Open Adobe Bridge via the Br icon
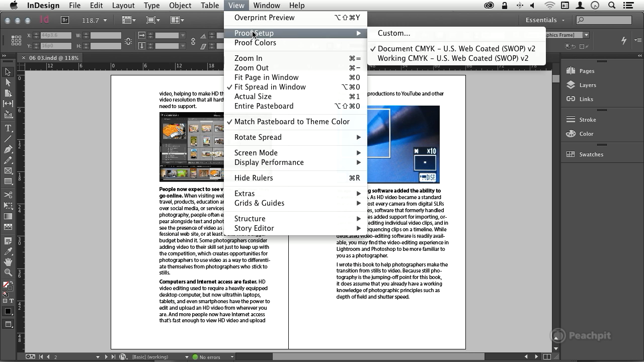This screenshot has width=644, height=362. tap(65, 20)
